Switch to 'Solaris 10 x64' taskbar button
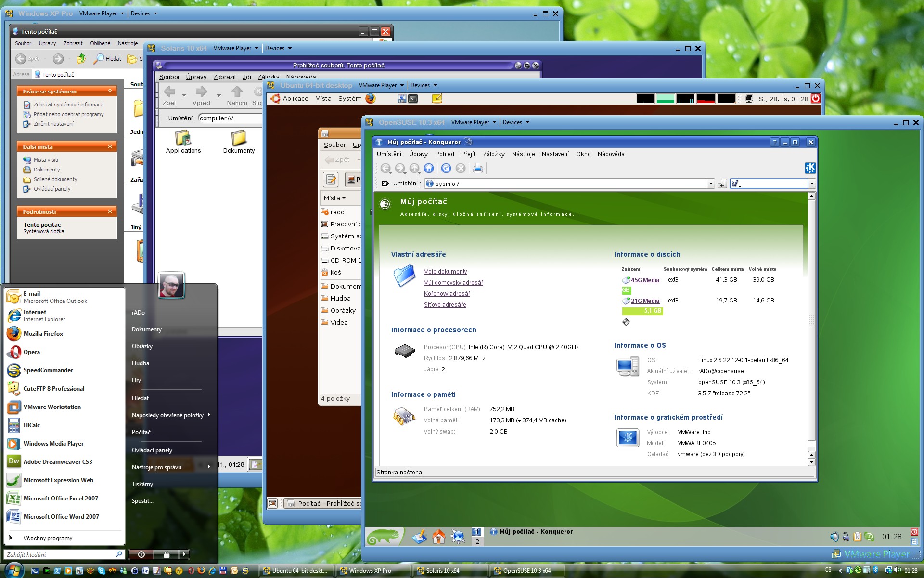Screen dimensions: 924x578 [x=450, y=571]
